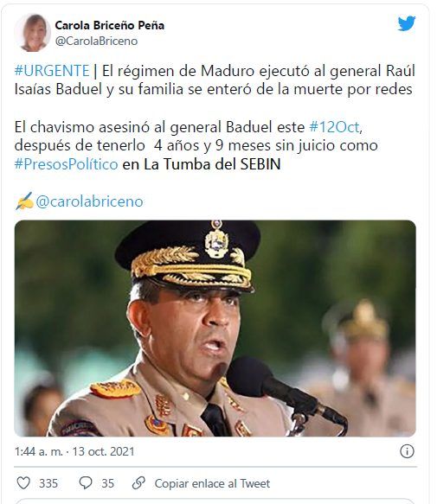Viewport: 437px width, 504px height.
Task: Open the #PresosPolítico hashtag
Action: (x=67, y=164)
